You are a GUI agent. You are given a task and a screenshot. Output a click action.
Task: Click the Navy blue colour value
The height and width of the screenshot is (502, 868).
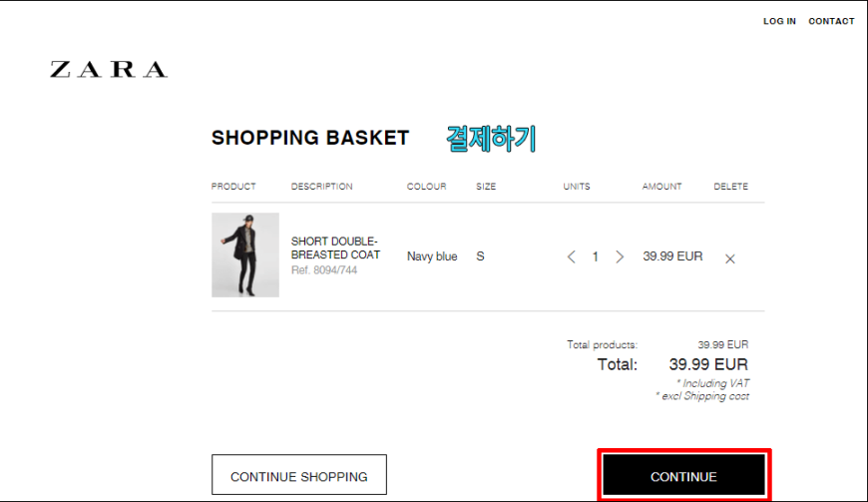[432, 256]
